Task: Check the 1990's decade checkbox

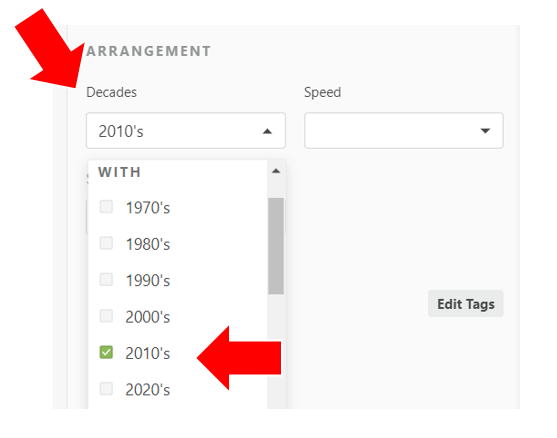Action: [x=106, y=280]
